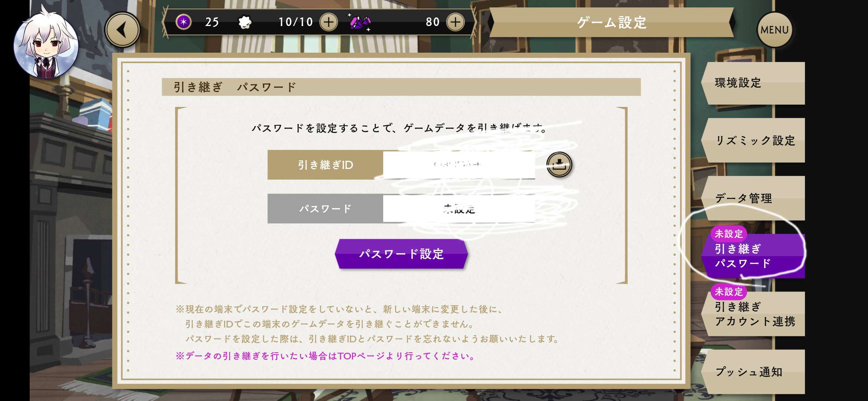The image size is (868, 401).
Task: Open the character avatar portrait
Action: 46,41
